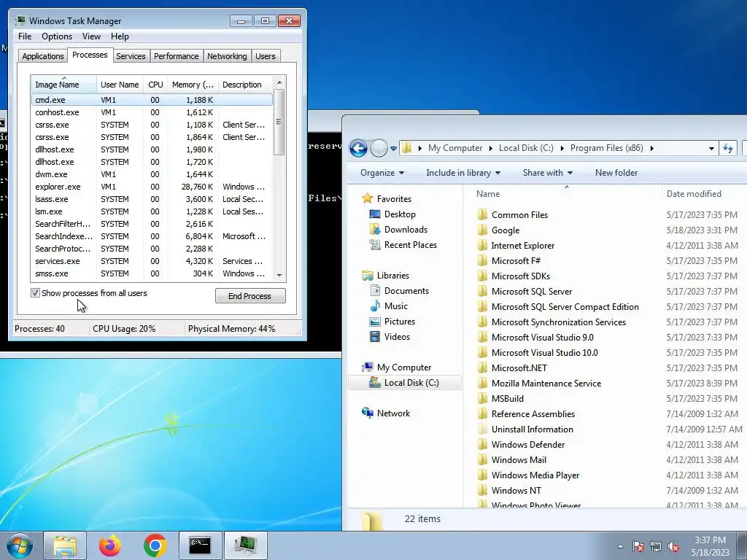Switch to Command Prompt taskbar button

click(x=200, y=545)
